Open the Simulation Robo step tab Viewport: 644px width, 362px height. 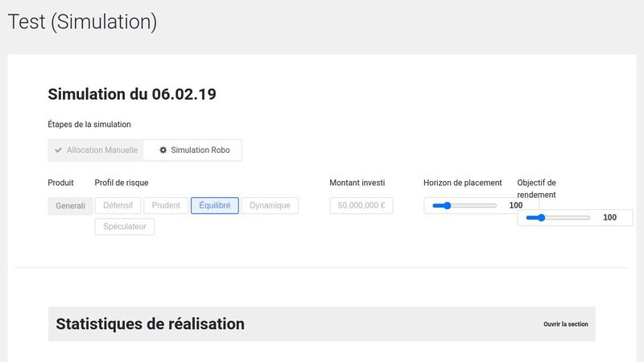click(200, 150)
